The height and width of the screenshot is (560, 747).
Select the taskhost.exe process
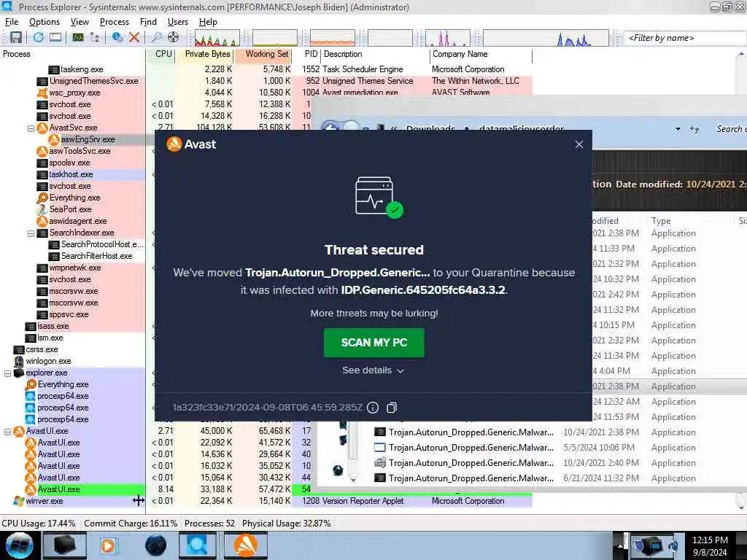point(71,174)
